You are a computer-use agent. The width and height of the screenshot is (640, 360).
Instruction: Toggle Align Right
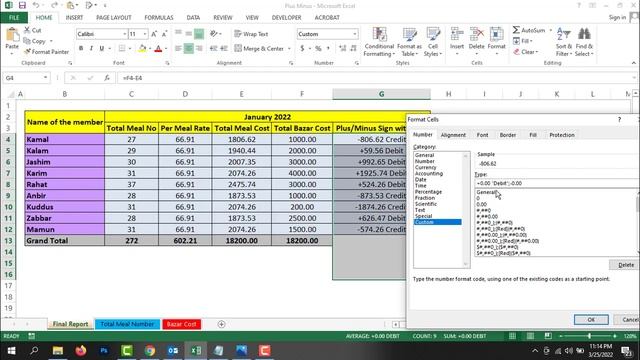click(x=199, y=48)
